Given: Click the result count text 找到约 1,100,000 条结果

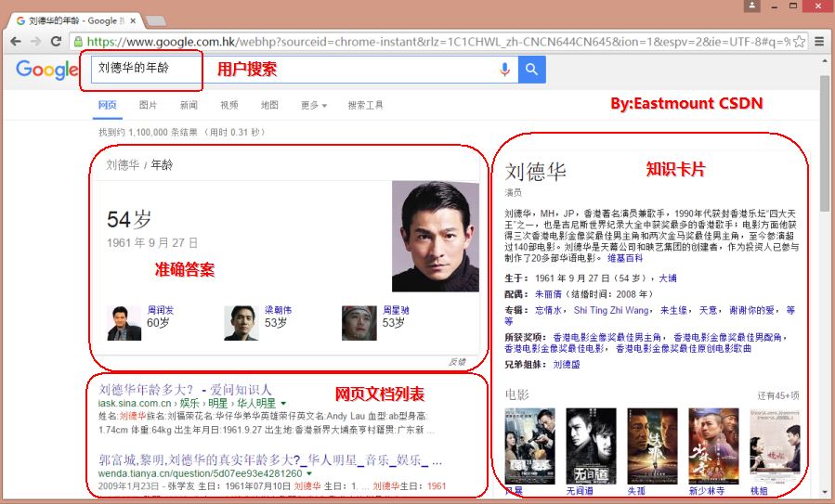Looking at the screenshot, I should pos(148,132).
